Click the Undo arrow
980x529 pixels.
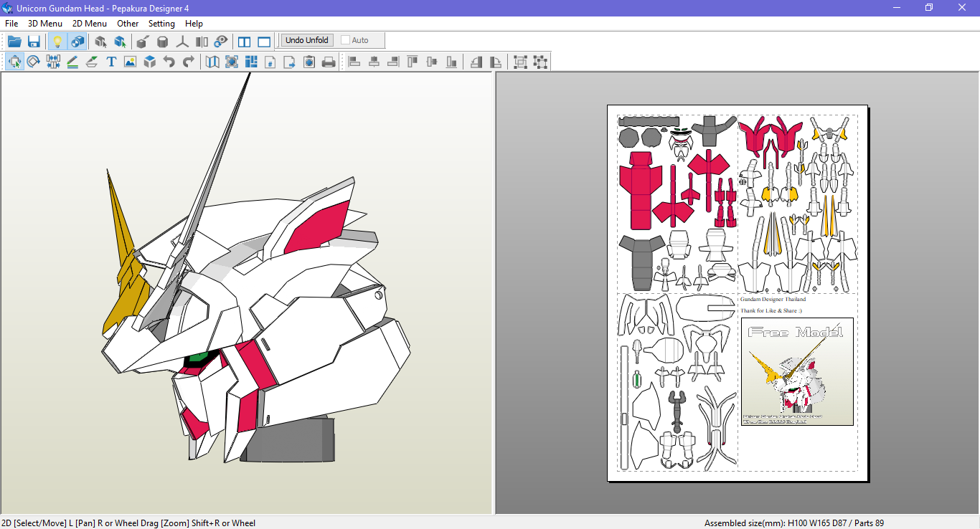click(169, 62)
